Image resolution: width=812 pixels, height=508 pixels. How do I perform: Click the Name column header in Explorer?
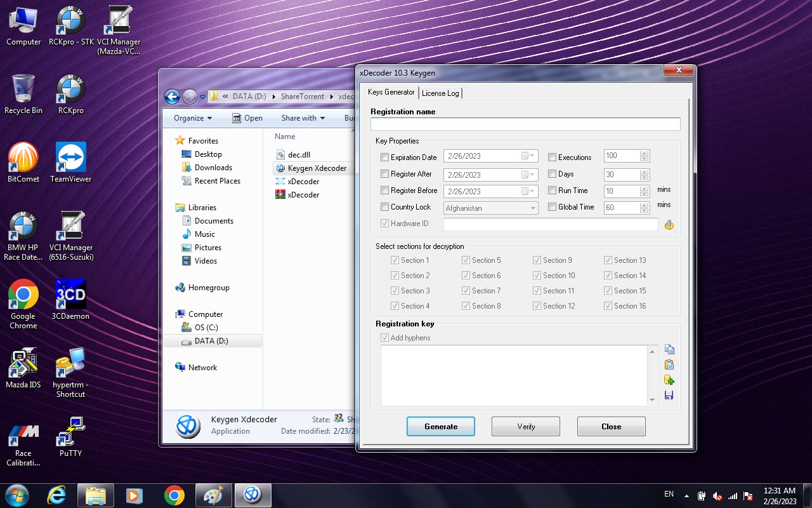tap(285, 137)
